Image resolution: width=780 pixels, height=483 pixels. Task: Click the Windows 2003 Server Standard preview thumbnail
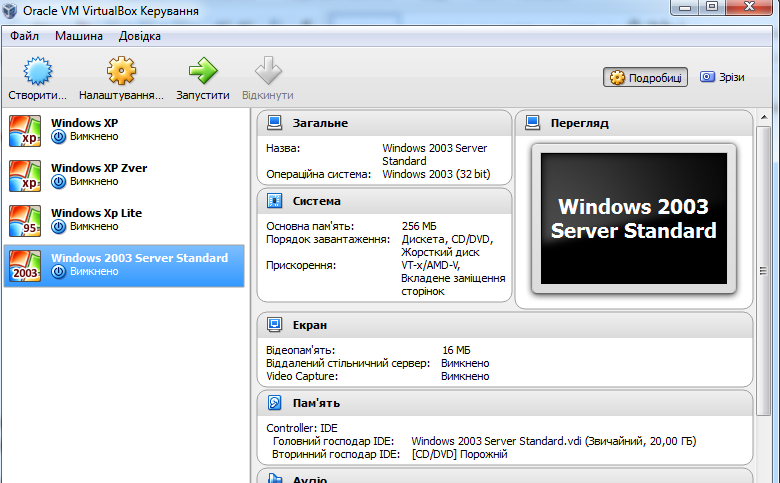(x=634, y=218)
